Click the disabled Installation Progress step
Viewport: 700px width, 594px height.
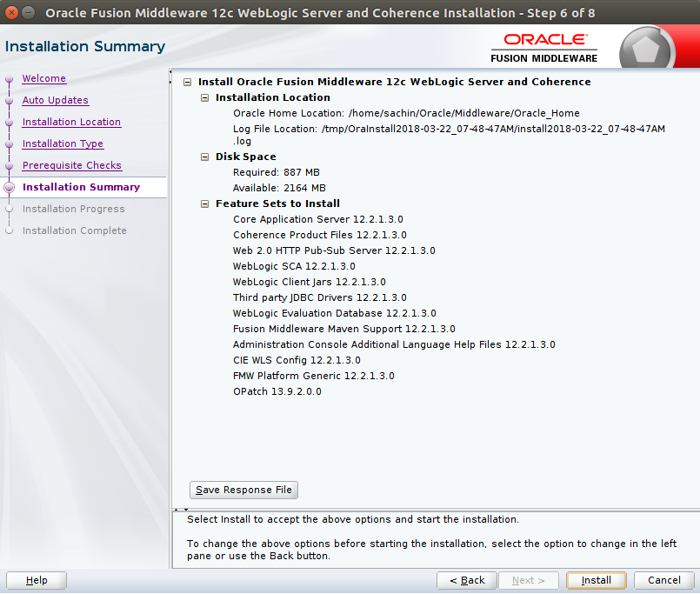click(74, 209)
